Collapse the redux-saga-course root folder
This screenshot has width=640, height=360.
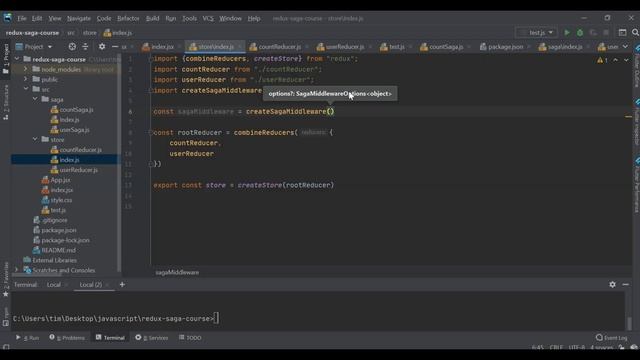[17, 59]
